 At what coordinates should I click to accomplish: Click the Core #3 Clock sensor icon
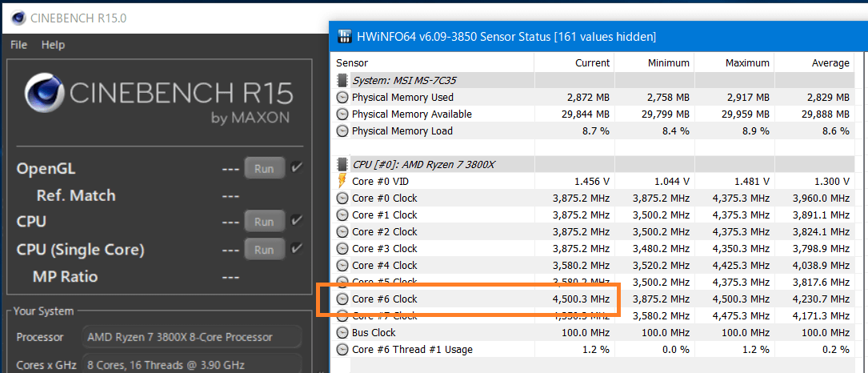pos(342,249)
